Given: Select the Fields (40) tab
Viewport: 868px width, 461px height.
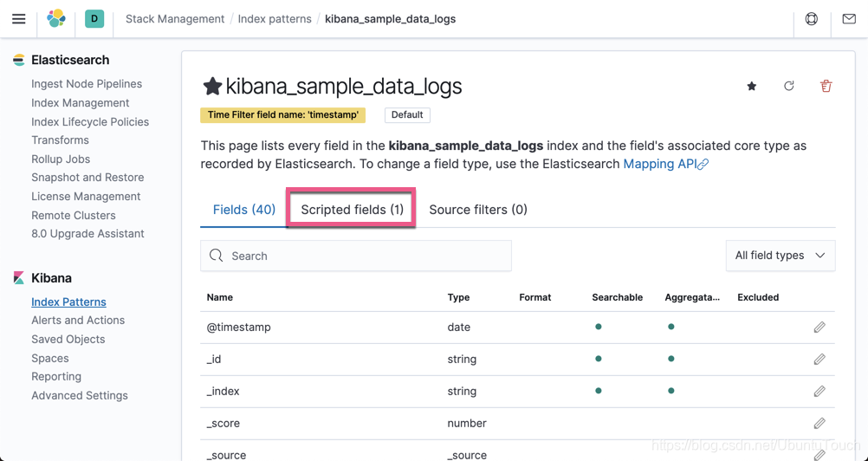Looking at the screenshot, I should click(x=244, y=210).
